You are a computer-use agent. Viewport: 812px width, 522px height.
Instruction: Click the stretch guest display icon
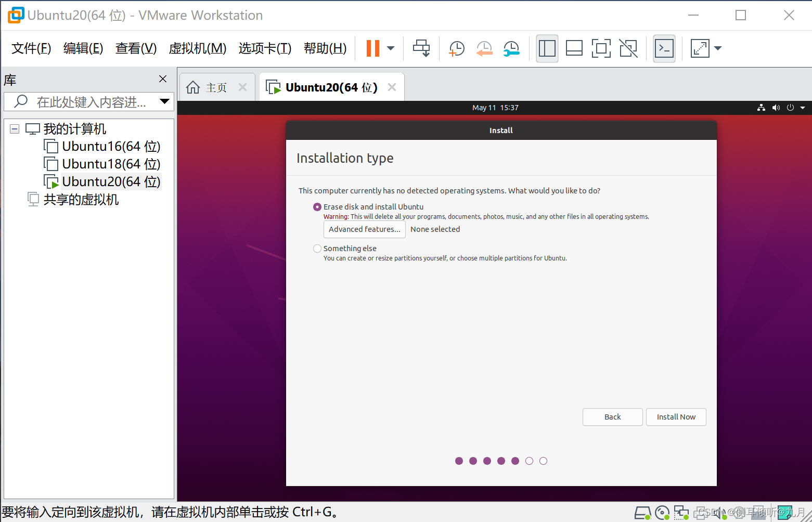tap(700, 48)
